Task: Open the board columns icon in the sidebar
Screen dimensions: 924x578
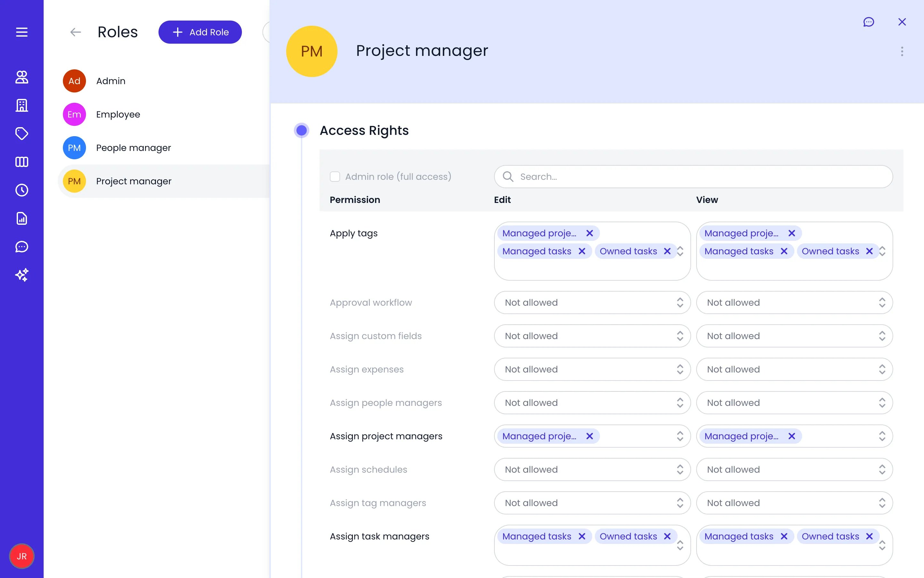Action: click(22, 162)
